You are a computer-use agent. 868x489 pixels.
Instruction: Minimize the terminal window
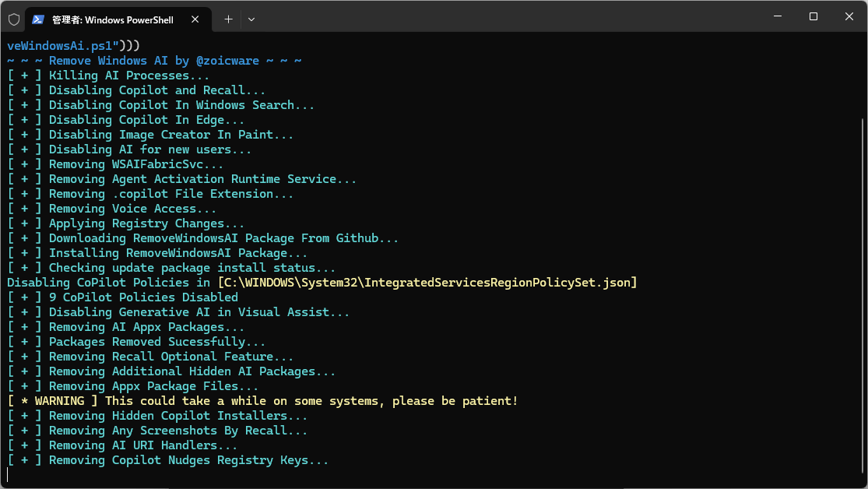tap(776, 16)
